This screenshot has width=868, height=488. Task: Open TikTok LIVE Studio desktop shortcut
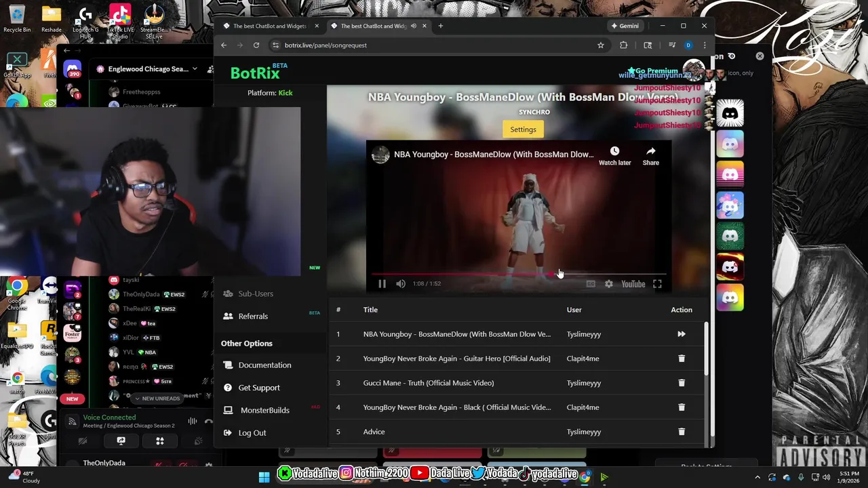pos(120,20)
